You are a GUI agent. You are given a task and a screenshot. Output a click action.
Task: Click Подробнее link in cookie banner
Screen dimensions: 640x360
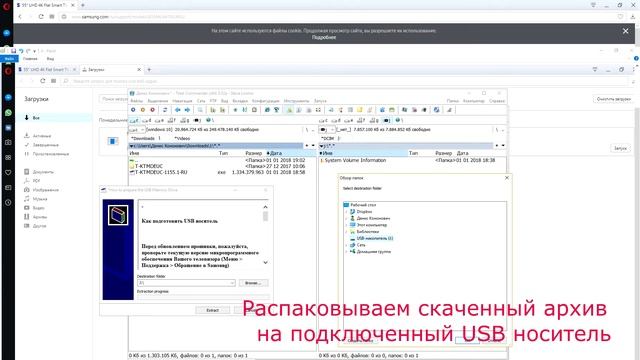(x=324, y=37)
